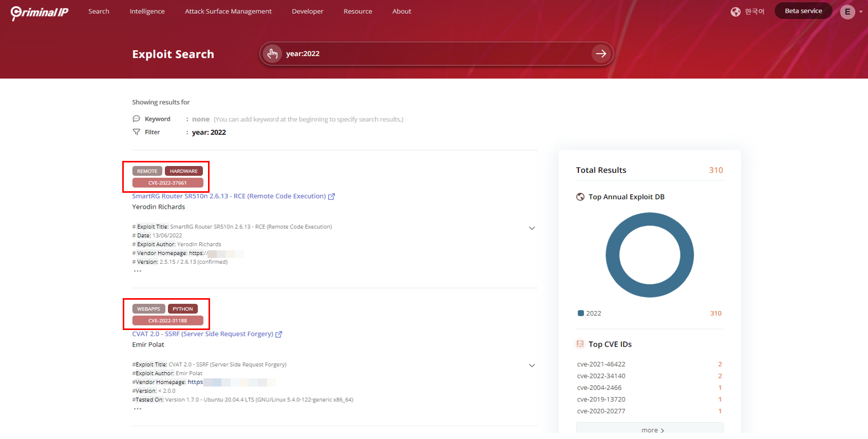Open the CVAT 2.0 SSRF exploit link

202,334
